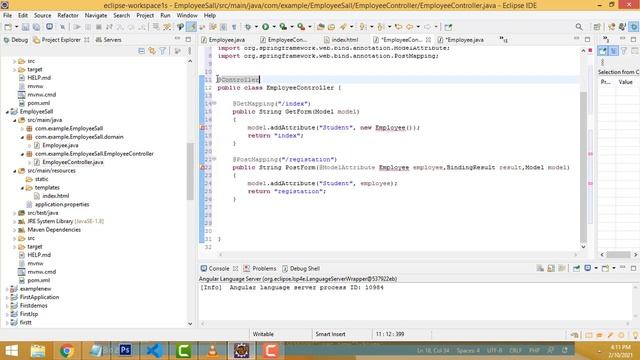Open the Run button dropdown arrow
The width and height of the screenshot is (640, 360).
274,27
